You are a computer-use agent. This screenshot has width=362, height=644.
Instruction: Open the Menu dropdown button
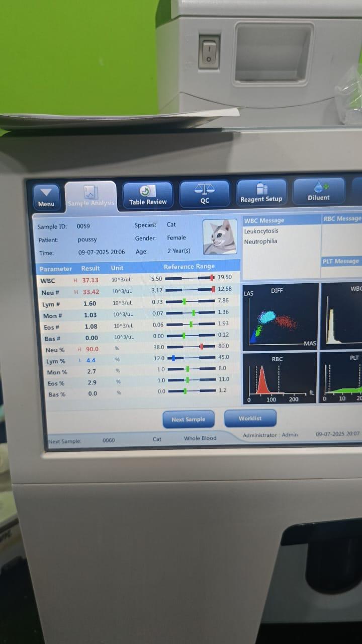point(46,196)
